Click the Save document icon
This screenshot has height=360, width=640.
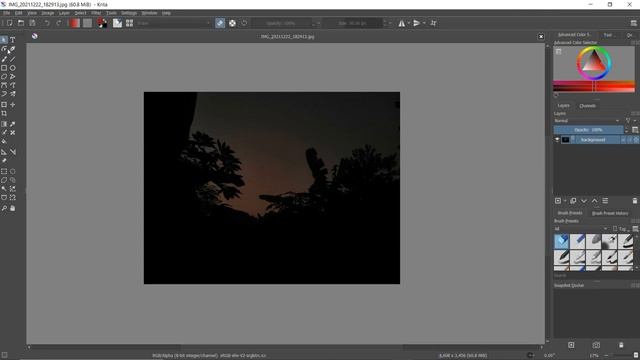pos(32,23)
